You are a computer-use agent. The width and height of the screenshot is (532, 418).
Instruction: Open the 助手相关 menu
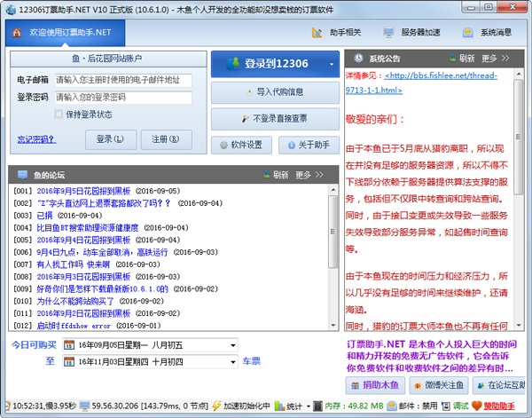pyautogui.click(x=336, y=33)
